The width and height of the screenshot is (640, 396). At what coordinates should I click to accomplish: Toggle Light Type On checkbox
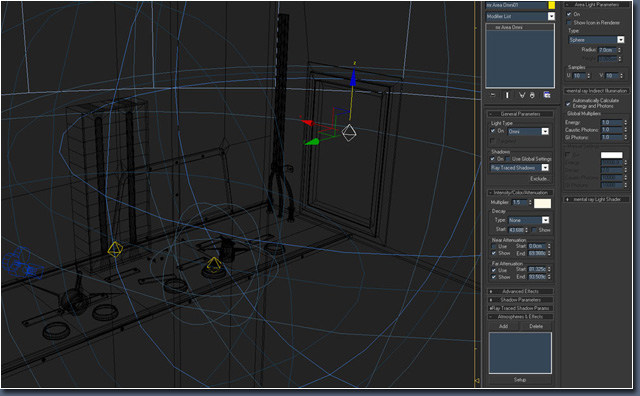[x=493, y=131]
